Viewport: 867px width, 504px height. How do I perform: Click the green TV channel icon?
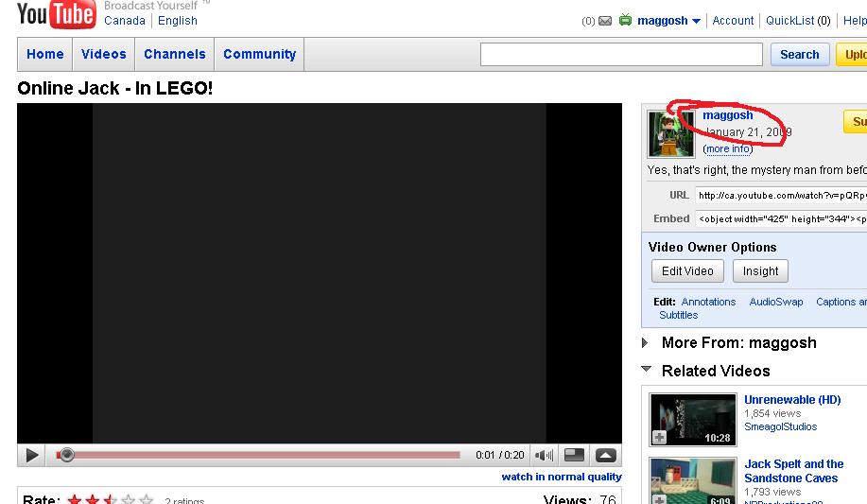625,21
